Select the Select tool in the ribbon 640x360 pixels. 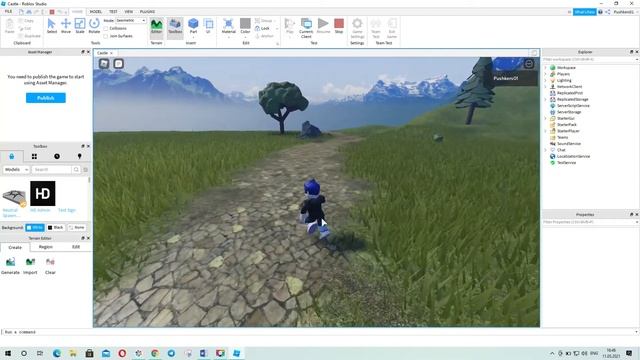click(51, 26)
